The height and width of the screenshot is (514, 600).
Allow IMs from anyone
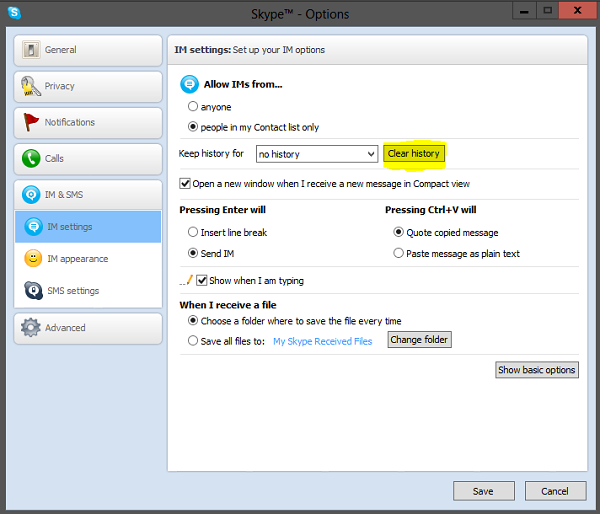pyautogui.click(x=193, y=107)
